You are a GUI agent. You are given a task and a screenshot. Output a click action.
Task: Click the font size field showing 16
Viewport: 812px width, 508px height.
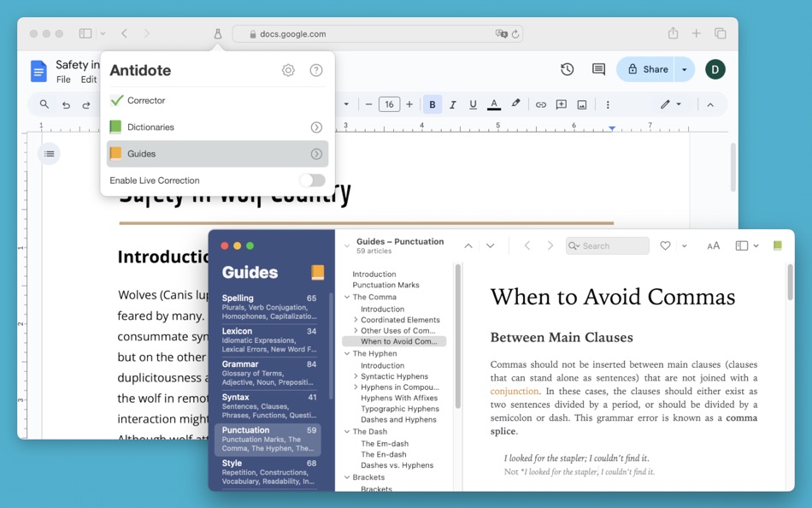(x=389, y=104)
